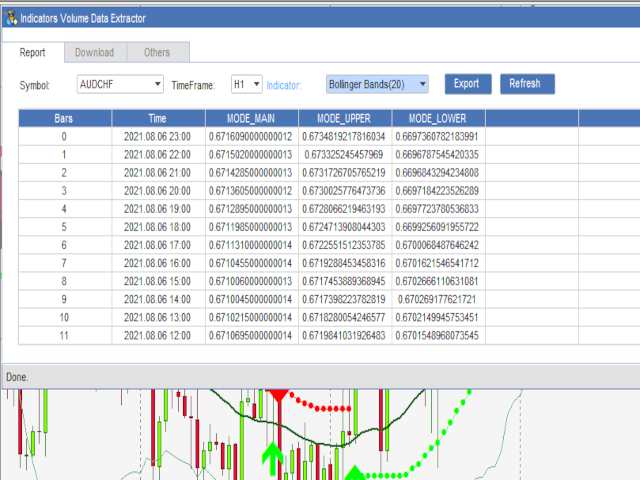Click MODE_MAIN value 0.6714285000000013
This screenshot has width=640, height=480.
[251, 173]
